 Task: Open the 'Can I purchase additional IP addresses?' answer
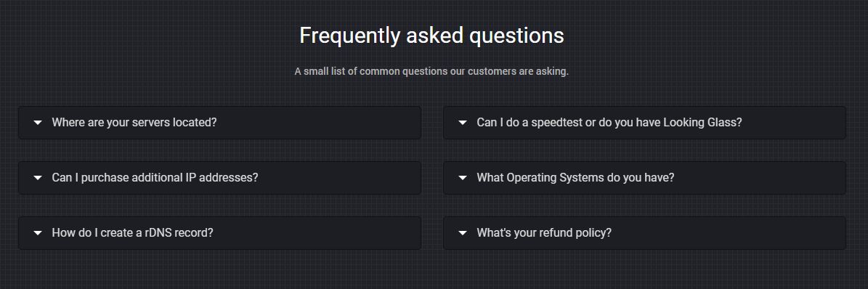[155, 178]
